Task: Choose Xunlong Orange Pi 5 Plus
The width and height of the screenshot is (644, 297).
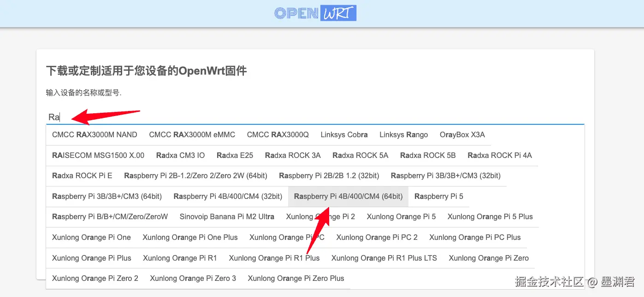Action: pos(490,216)
